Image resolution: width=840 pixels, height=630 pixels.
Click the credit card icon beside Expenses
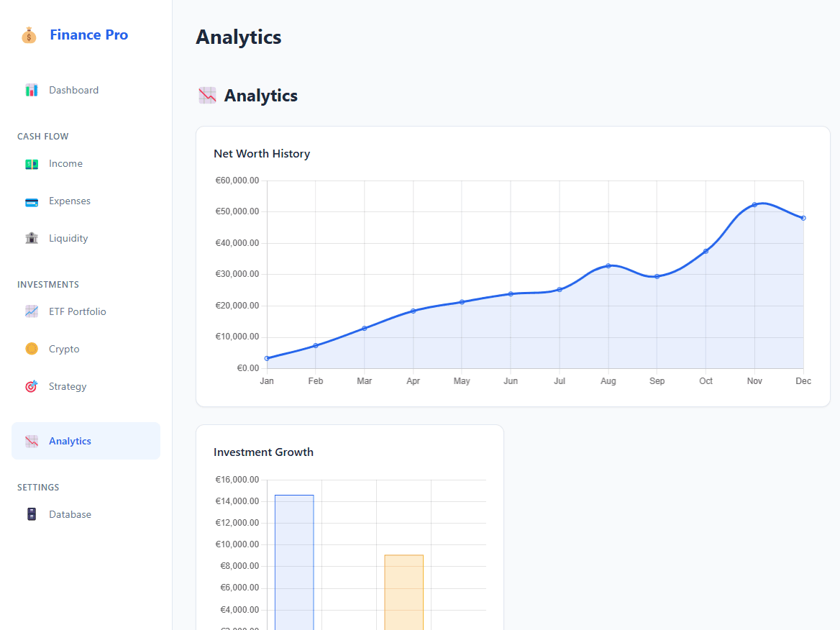coord(32,201)
